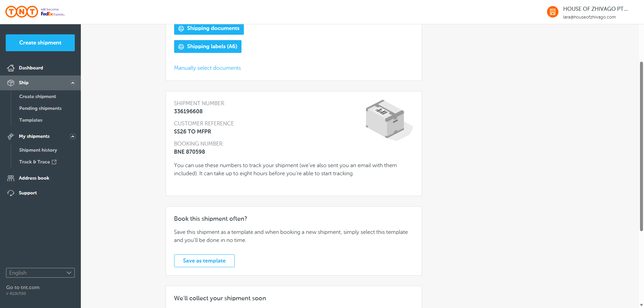Click the page vertical scrollbar
Image resolution: width=644 pixels, height=308 pixels.
pos(641,147)
